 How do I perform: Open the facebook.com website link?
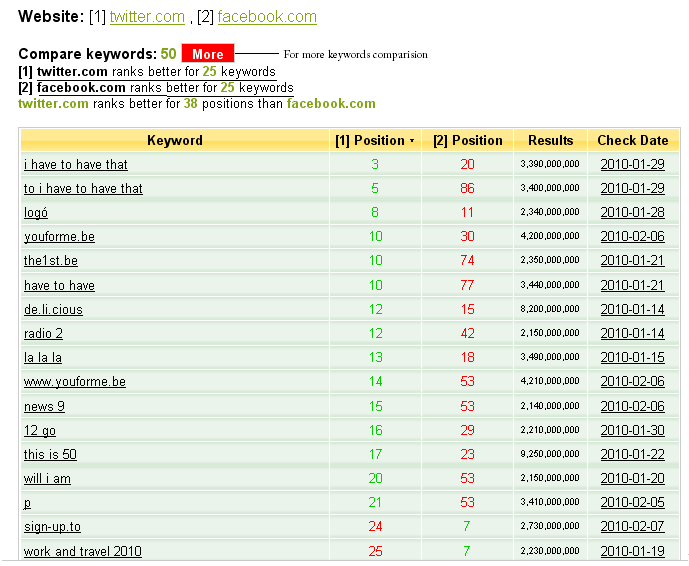click(267, 17)
